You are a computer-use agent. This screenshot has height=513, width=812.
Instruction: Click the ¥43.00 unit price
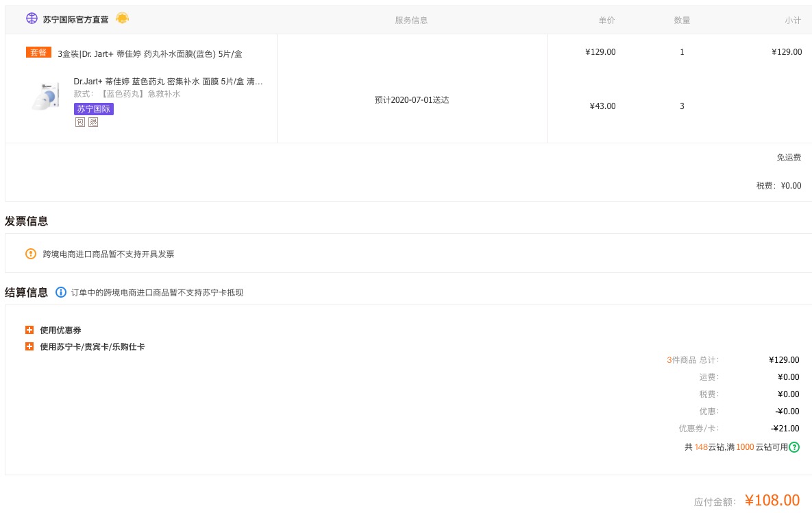[x=603, y=106]
